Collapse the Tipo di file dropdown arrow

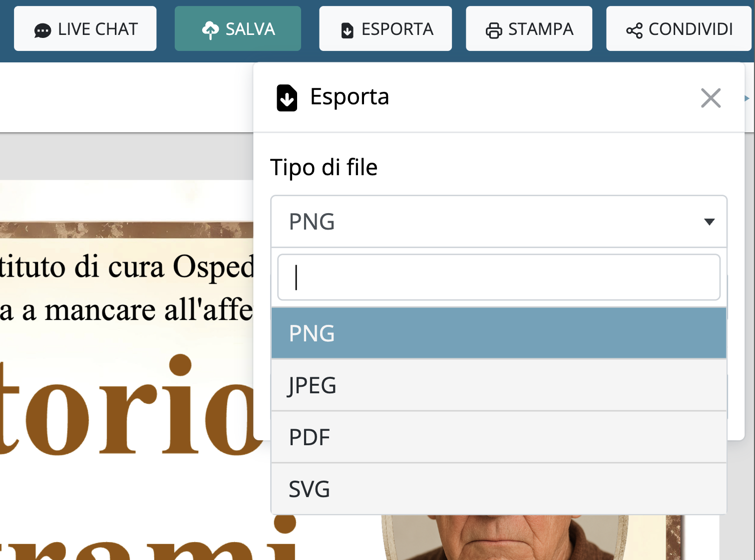pos(709,222)
